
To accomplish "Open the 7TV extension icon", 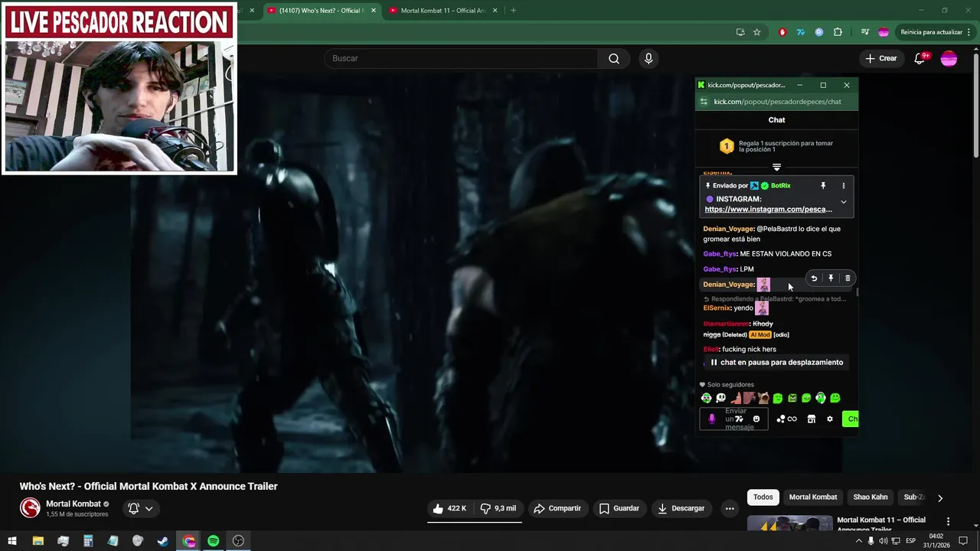I will tap(800, 32).
